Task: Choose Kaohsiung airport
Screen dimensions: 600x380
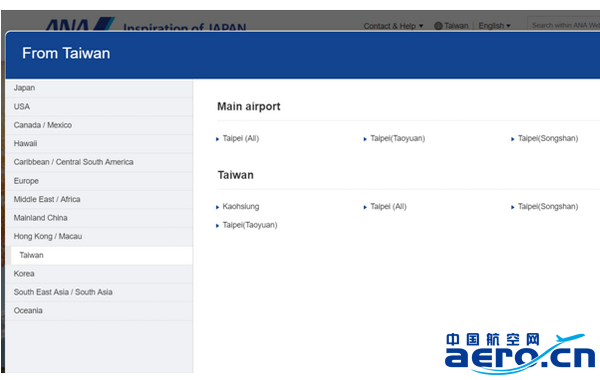Action: tap(241, 207)
